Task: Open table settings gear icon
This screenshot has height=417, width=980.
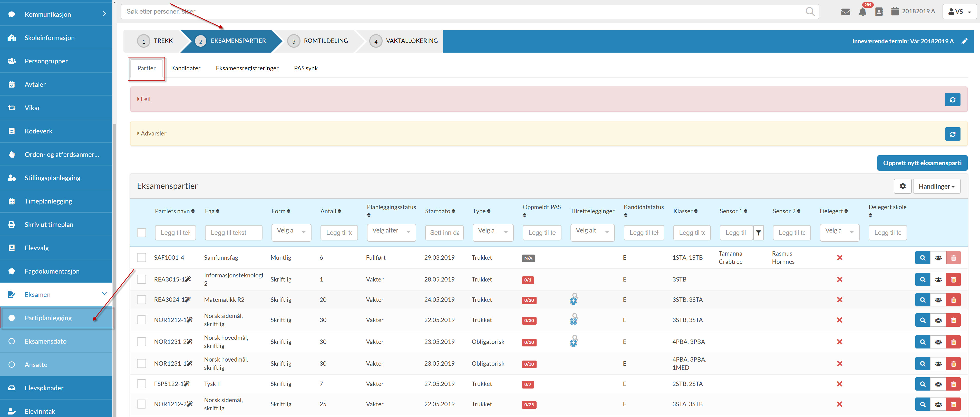Action: coord(903,186)
